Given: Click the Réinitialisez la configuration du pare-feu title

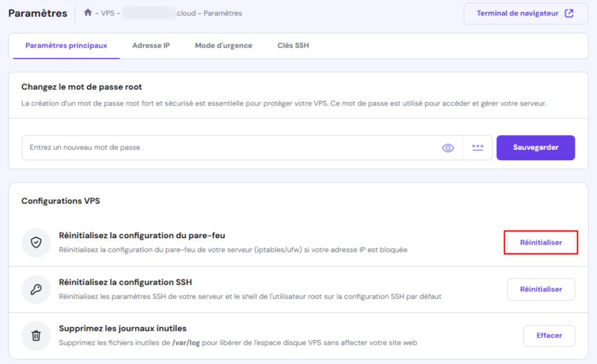Looking at the screenshot, I should (142, 236).
